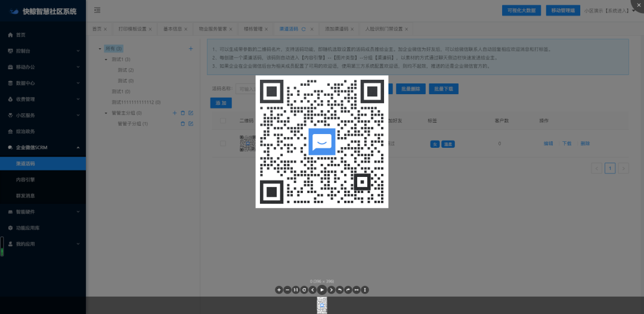Add a group next to 所有 (3)
The height and width of the screenshot is (314, 644).
[191, 48]
